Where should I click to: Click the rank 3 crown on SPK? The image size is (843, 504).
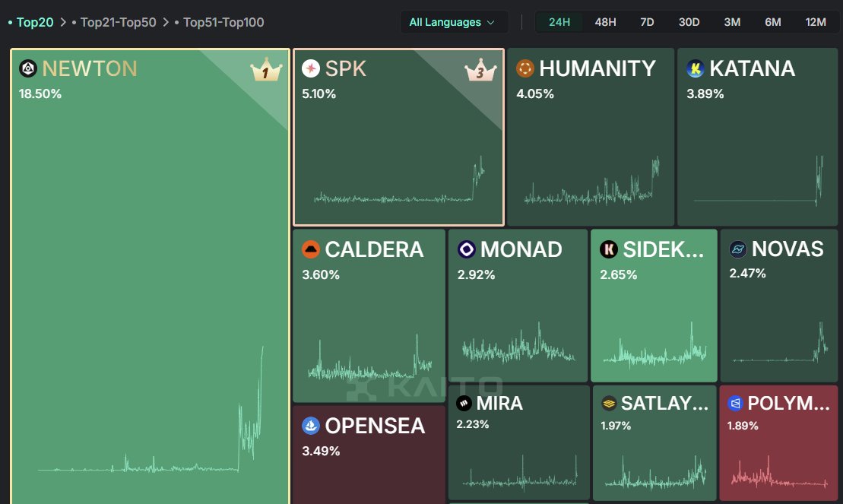(x=480, y=70)
